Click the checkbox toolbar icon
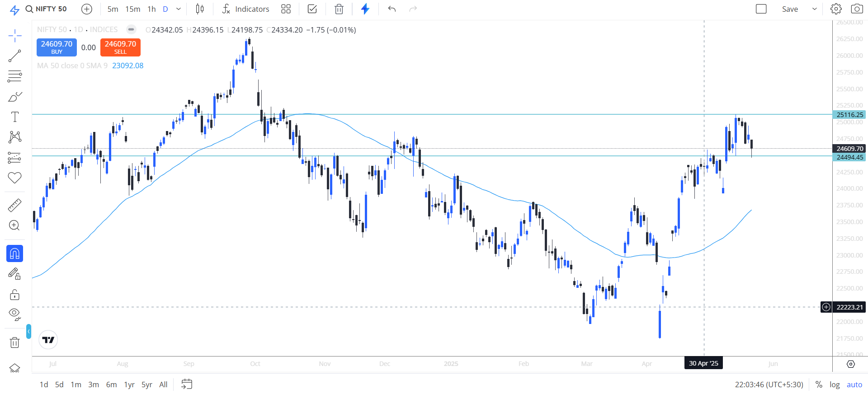The image size is (868, 394). point(312,9)
